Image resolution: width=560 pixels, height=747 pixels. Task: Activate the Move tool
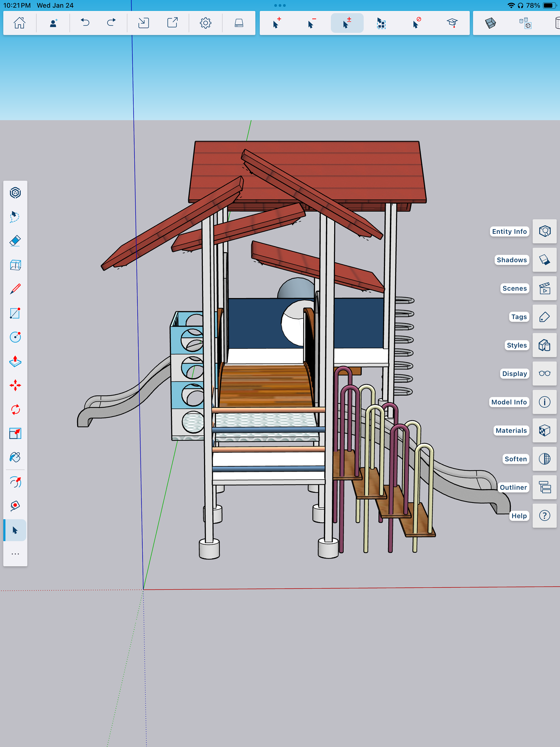point(15,385)
